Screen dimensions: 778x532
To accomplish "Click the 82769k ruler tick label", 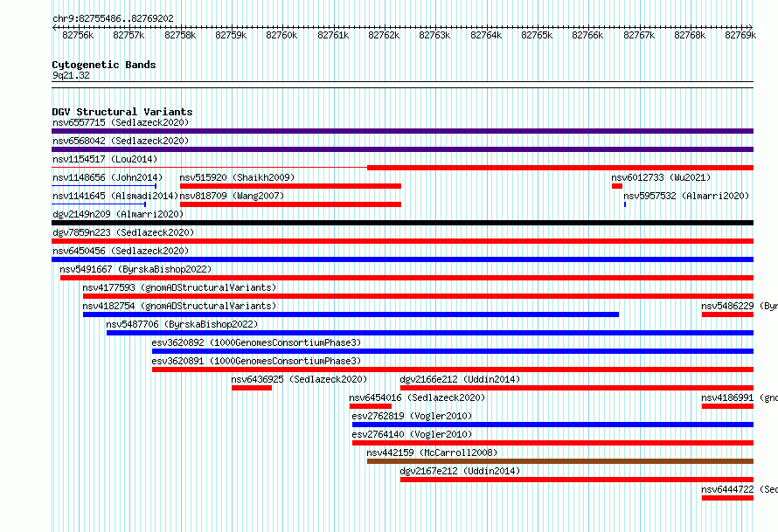I will [x=740, y=35].
